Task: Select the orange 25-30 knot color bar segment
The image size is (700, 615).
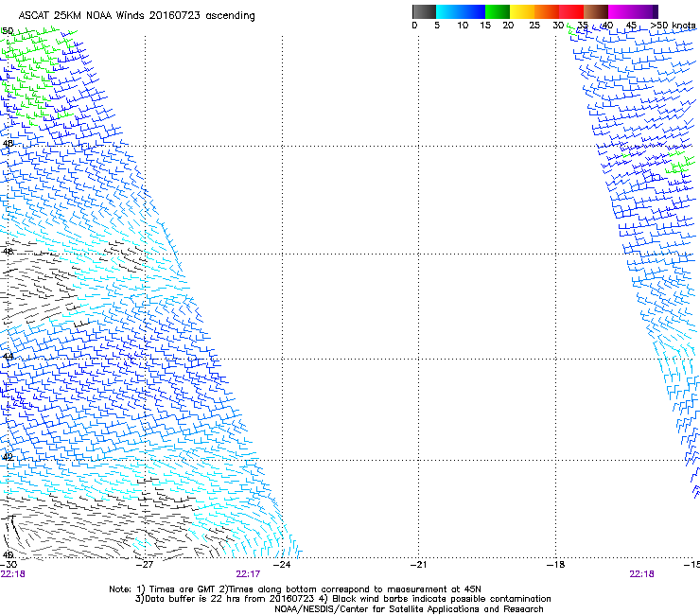Action: click(x=547, y=11)
